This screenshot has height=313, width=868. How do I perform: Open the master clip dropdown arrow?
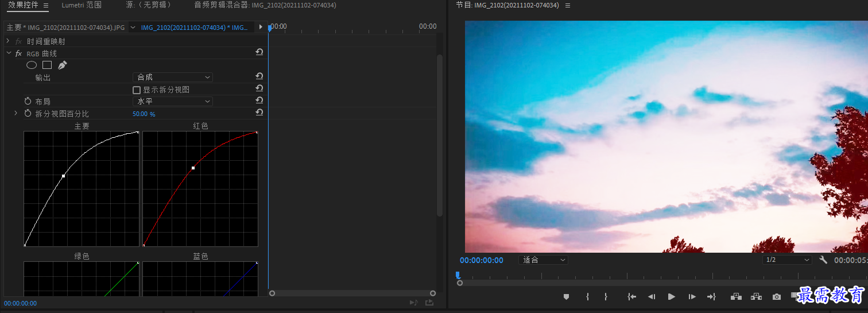(x=133, y=27)
